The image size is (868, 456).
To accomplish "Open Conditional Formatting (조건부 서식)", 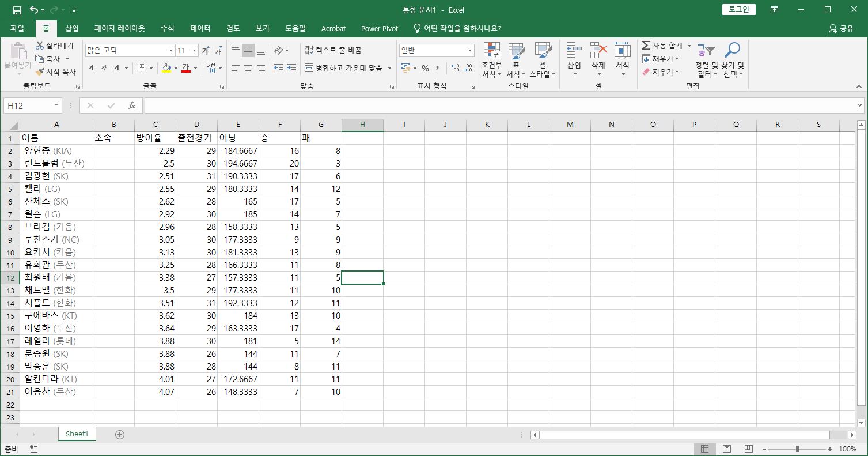I will point(491,60).
